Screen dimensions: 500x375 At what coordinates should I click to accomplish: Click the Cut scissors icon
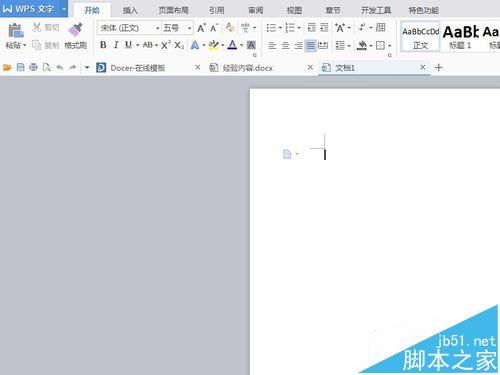coord(37,27)
